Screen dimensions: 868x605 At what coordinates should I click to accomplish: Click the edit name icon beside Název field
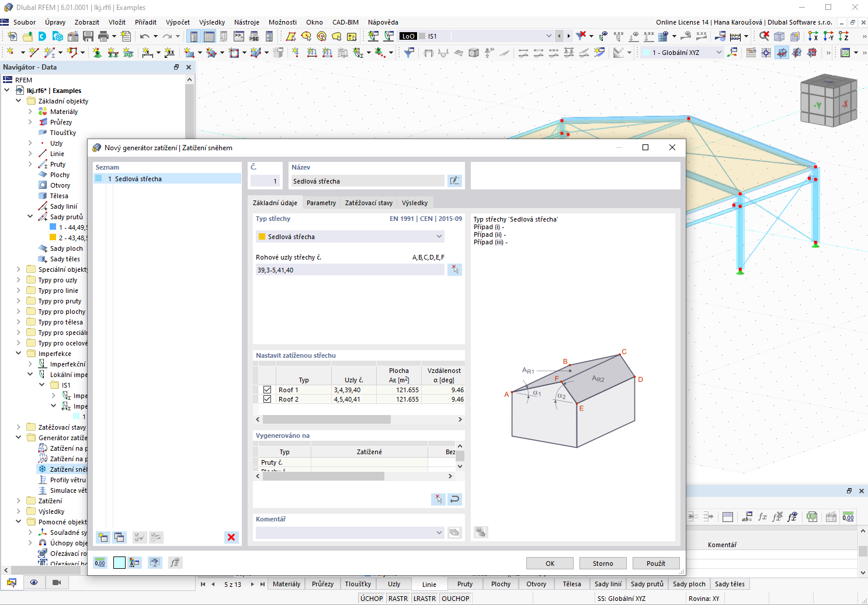(454, 181)
